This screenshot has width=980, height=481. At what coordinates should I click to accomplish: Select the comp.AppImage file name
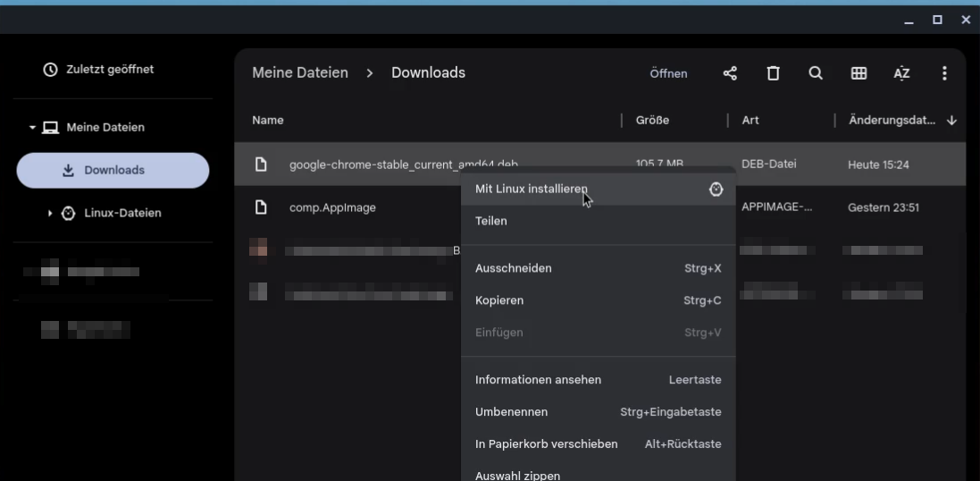click(332, 207)
